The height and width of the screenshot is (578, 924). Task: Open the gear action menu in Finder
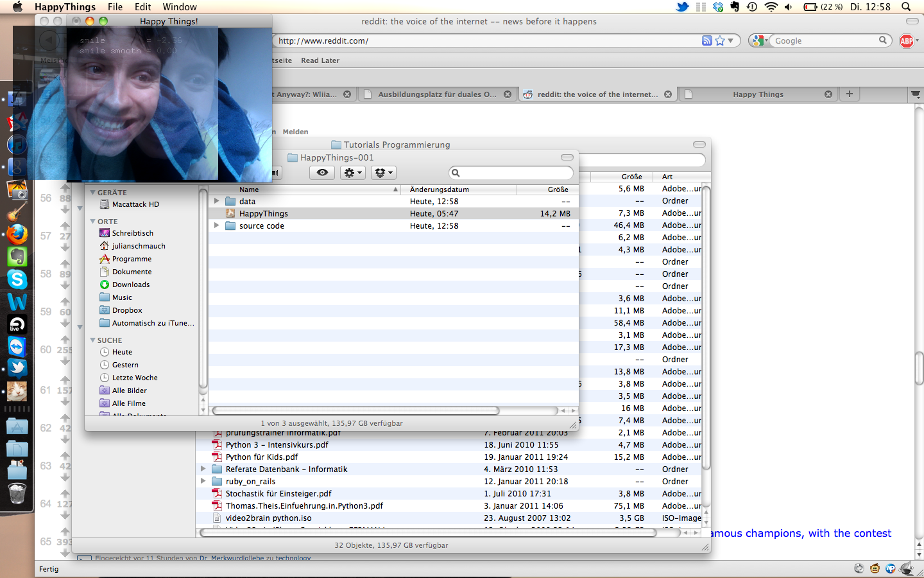pyautogui.click(x=352, y=173)
